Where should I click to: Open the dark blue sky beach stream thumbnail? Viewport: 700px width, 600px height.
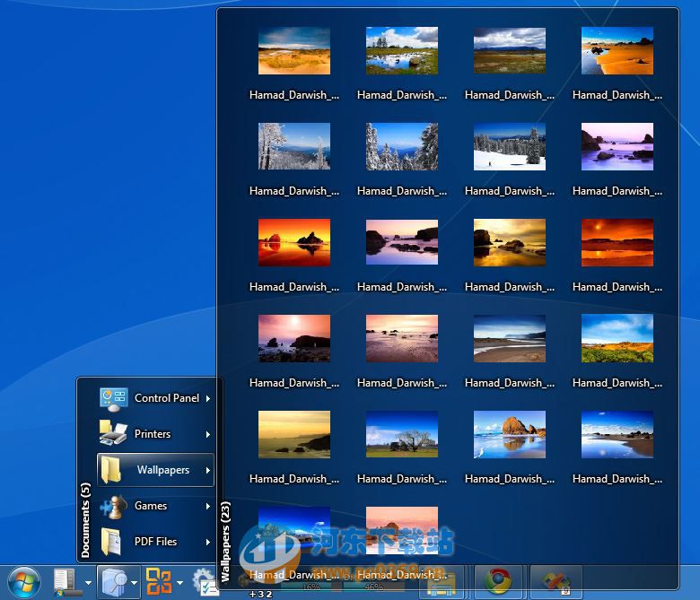(510, 338)
